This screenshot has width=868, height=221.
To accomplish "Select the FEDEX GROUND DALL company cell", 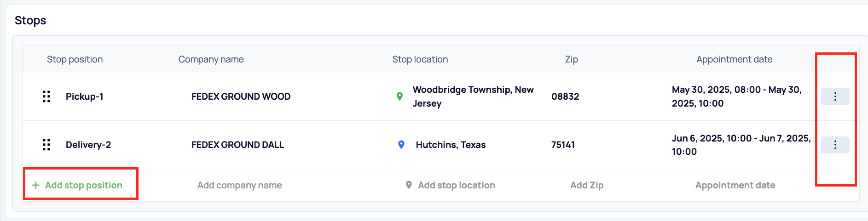I will coord(238,145).
